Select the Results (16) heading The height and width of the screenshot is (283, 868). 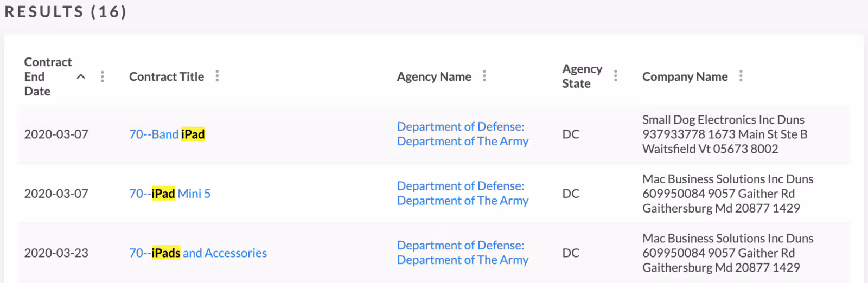pyautogui.click(x=66, y=11)
